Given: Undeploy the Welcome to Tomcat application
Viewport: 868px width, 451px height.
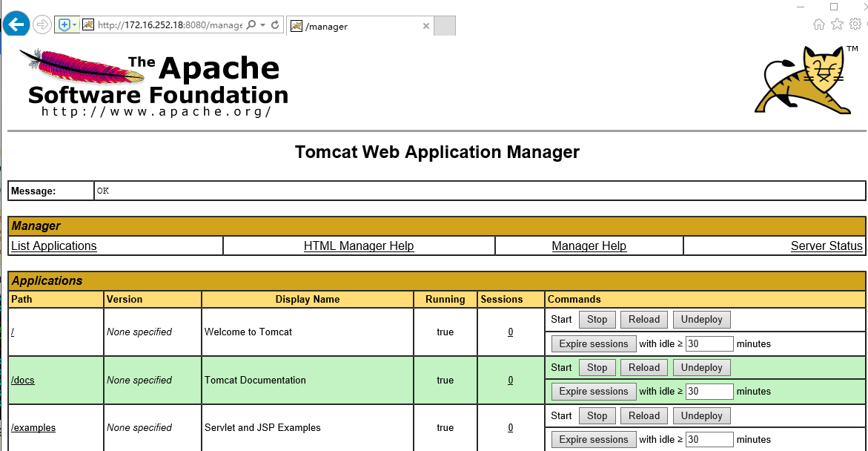Looking at the screenshot, I should 702,320.
